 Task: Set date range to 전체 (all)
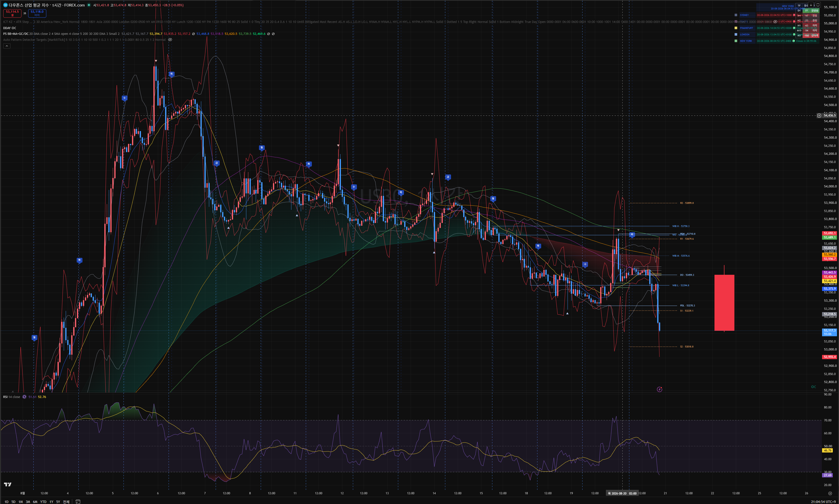tap(66, 502)
